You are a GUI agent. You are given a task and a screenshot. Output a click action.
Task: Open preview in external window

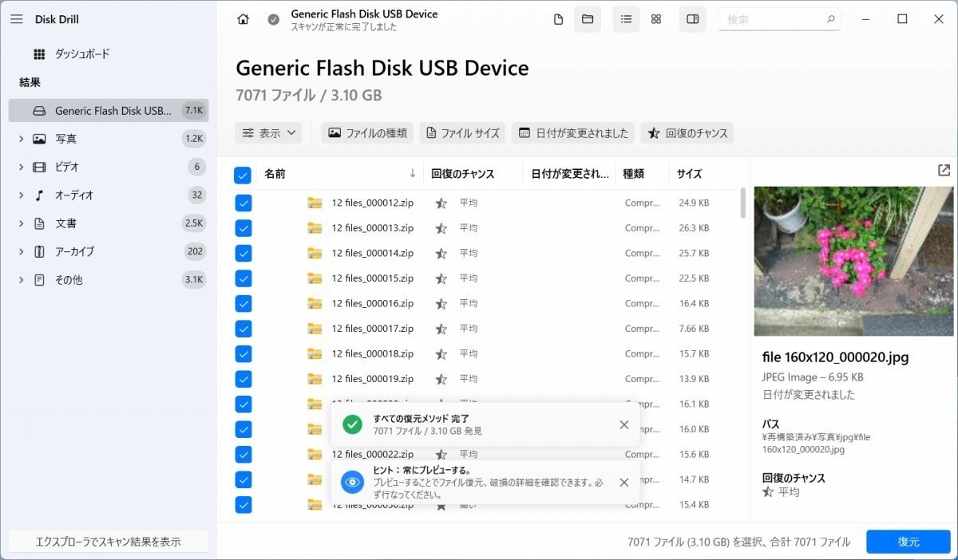[x=944, y=170]
